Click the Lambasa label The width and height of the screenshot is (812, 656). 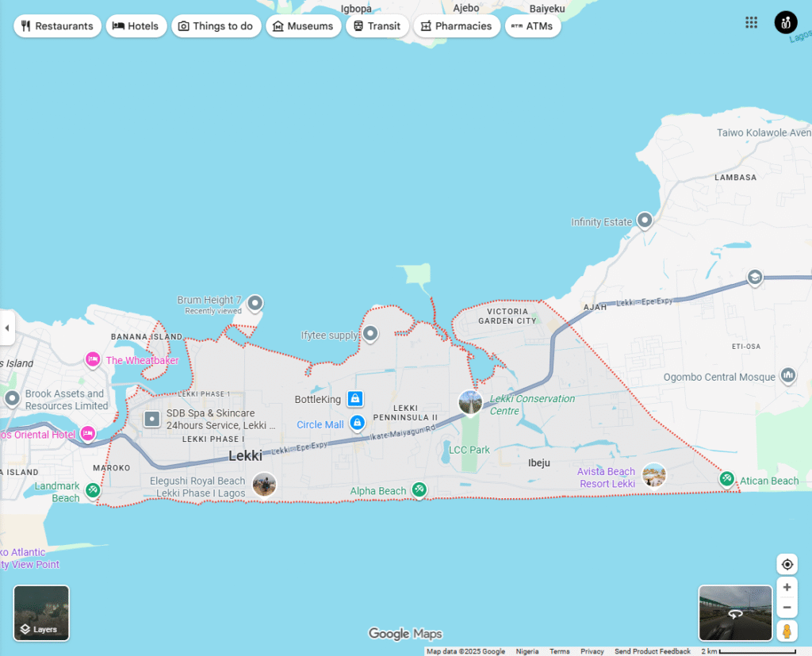point(735,177)
